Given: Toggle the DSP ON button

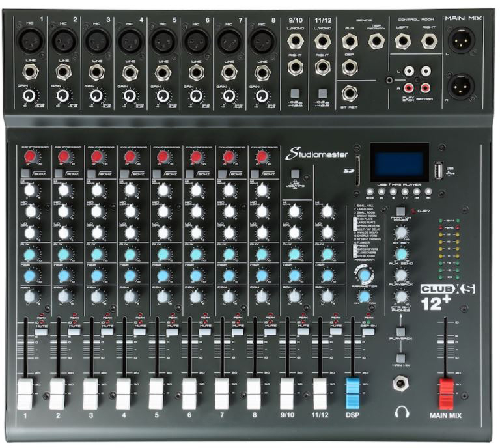Looking at the screenshot, I should tap(368, 332).
